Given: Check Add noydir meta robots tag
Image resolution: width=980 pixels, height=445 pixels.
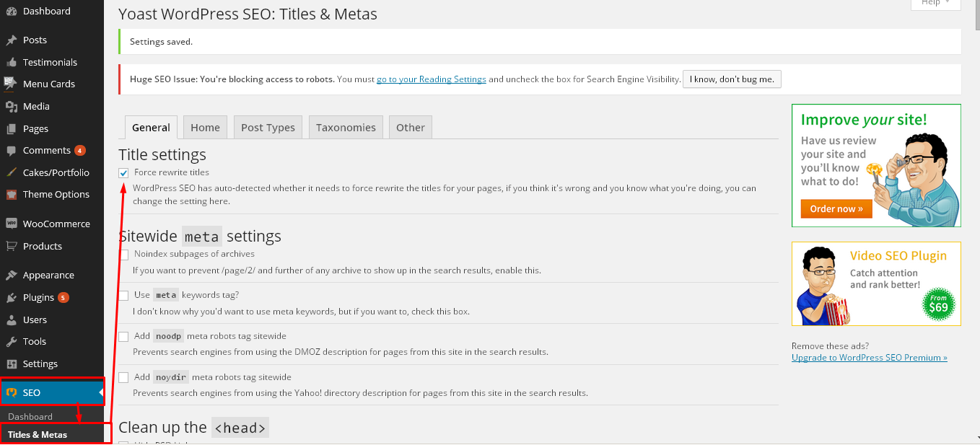Looking at the screenshot, I should pos(123,378).
